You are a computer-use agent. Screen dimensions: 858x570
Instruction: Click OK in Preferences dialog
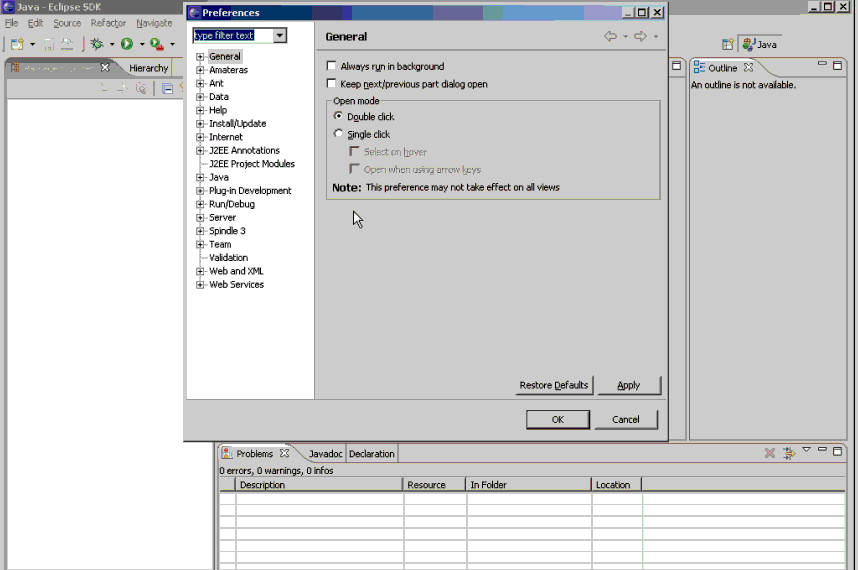pyautogui.click(x=558, y=420)
